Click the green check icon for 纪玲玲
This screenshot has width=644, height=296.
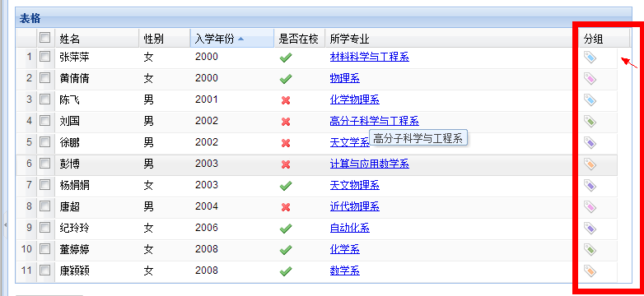(286, 229)
